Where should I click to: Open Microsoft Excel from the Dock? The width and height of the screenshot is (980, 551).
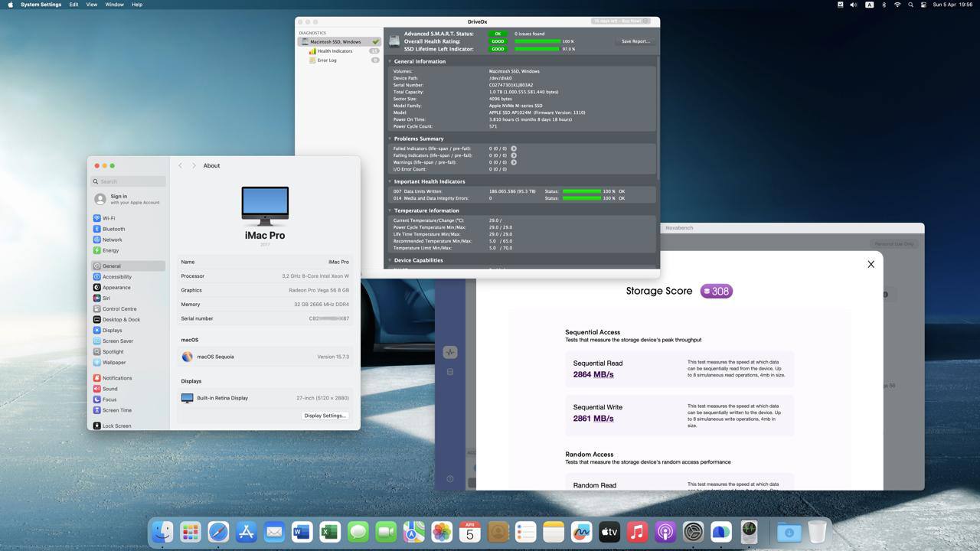click(x=330, y=531)
